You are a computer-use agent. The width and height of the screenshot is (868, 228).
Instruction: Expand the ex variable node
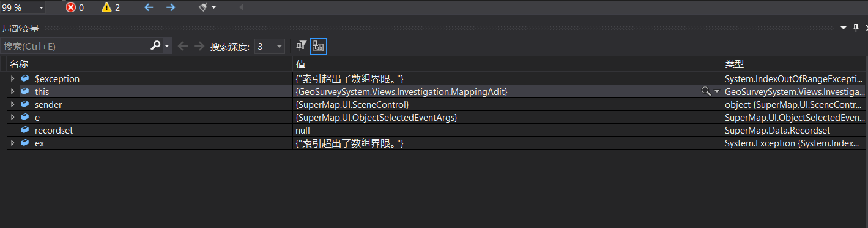[12, 143]
